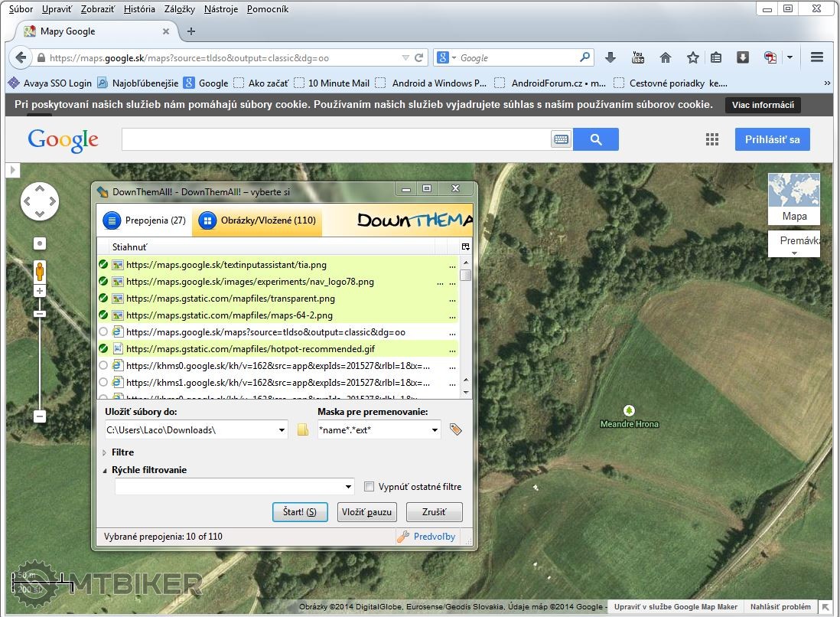Click the Prihlásiť sa button

pos(772,139)
